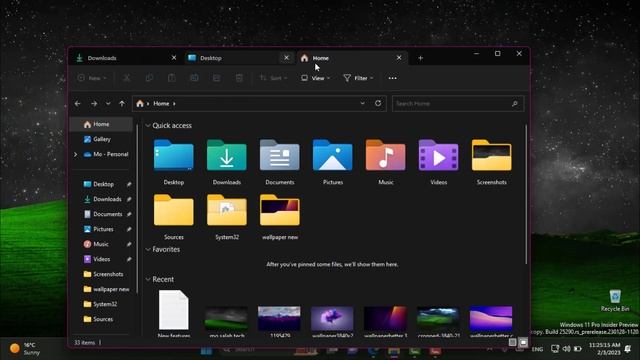
Task: Close the Desktop tab
Action: click(x=287, y=58)
